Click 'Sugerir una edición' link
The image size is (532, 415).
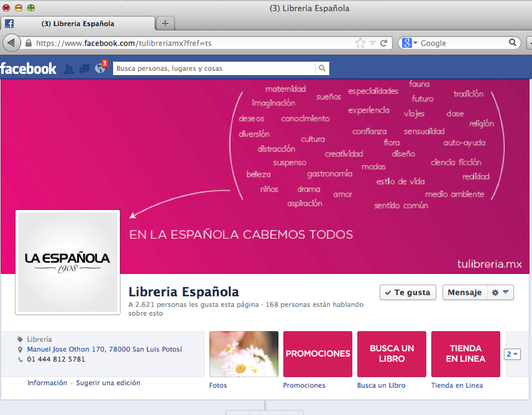point(108,383)
